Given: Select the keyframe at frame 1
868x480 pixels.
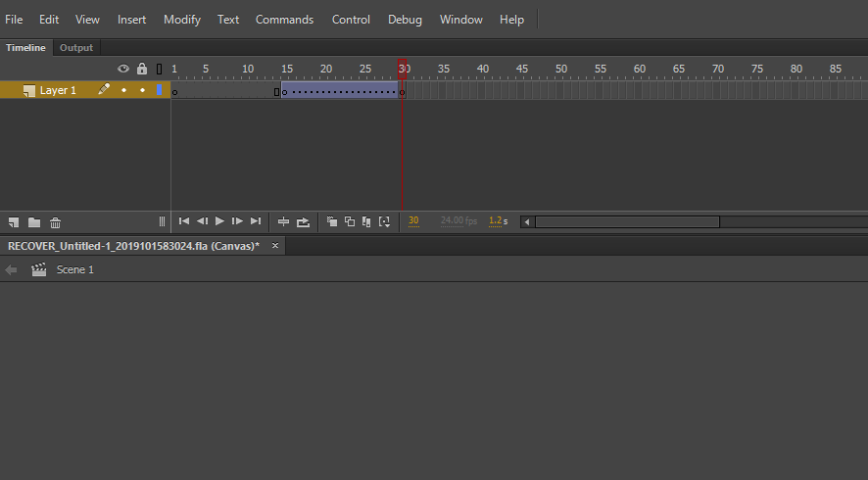Looking at the screenshot, I should coord(175,90).
